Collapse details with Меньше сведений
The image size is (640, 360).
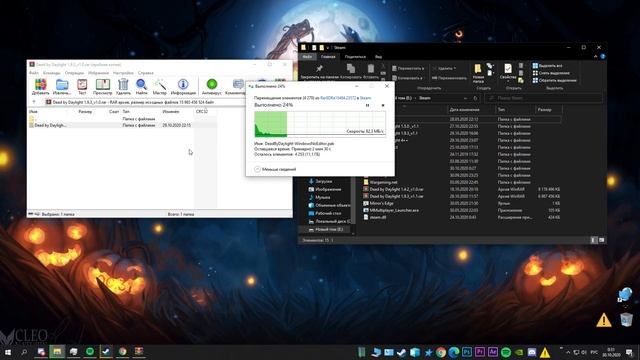click(x=275, y=169)
